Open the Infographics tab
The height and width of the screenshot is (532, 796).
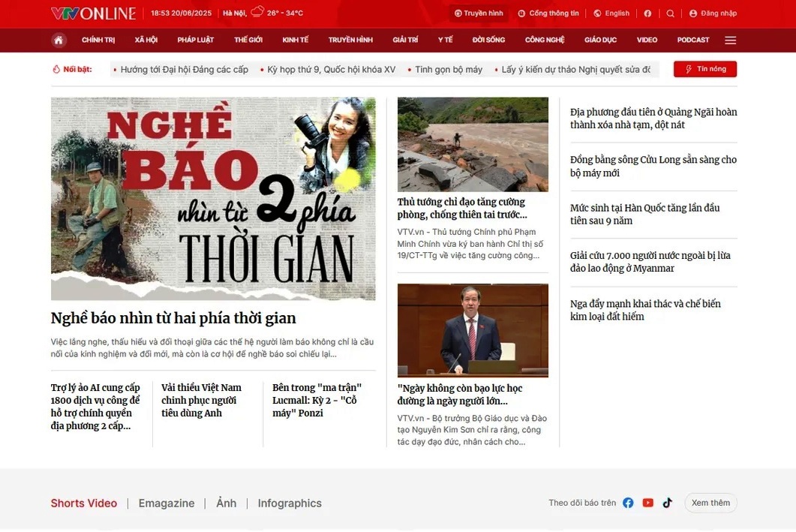tap(290, 503)
